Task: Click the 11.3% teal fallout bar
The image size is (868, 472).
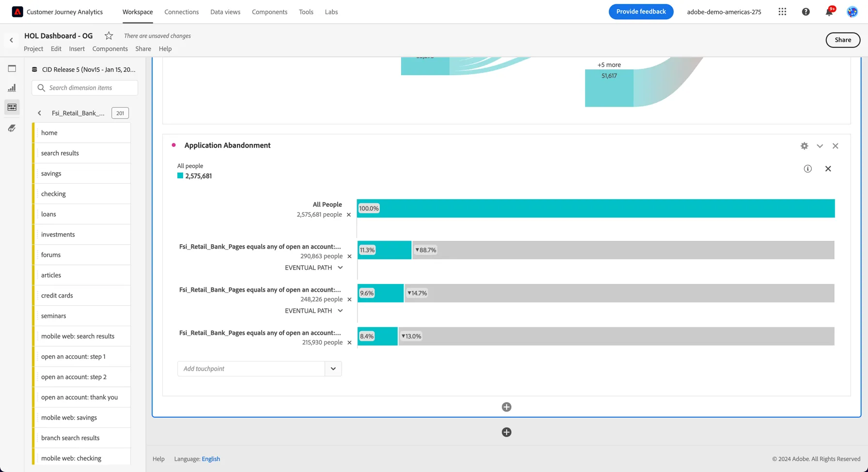Action: pos(385,250)
